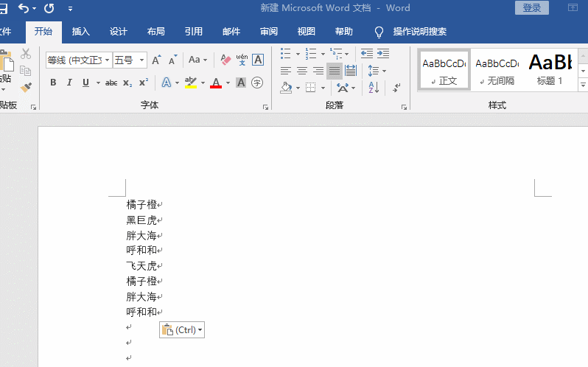Viewport: 588px width, 367px height.
Task: Increase font size with grow button
Action: coord(156,60)
